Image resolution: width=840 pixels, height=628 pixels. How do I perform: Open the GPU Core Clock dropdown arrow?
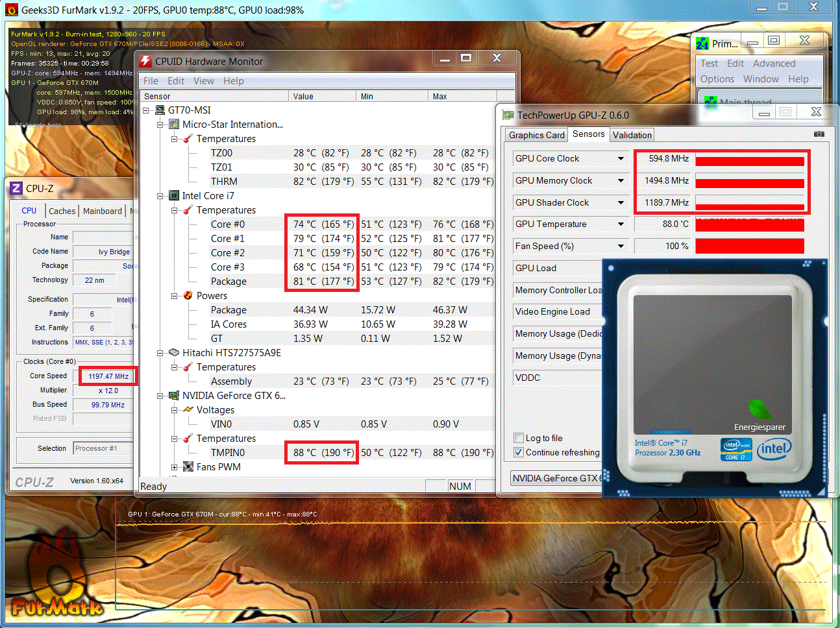621,159
